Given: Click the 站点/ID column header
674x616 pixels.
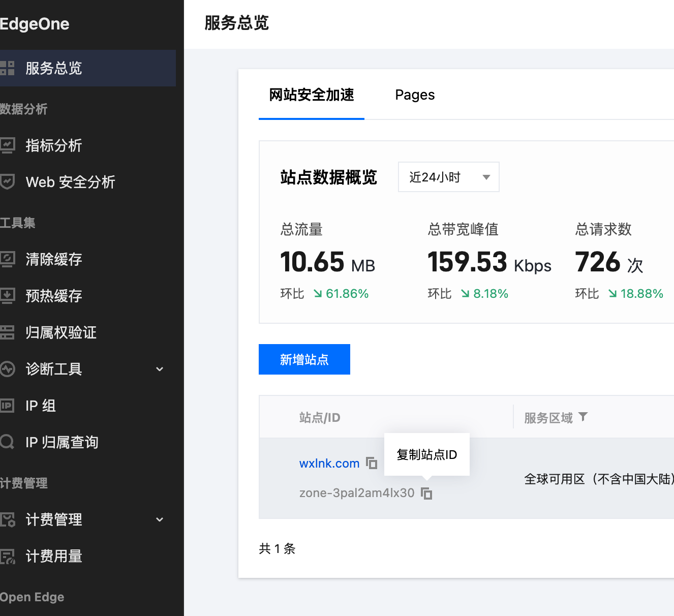Looking at the screenshot, I should point(319,418).
